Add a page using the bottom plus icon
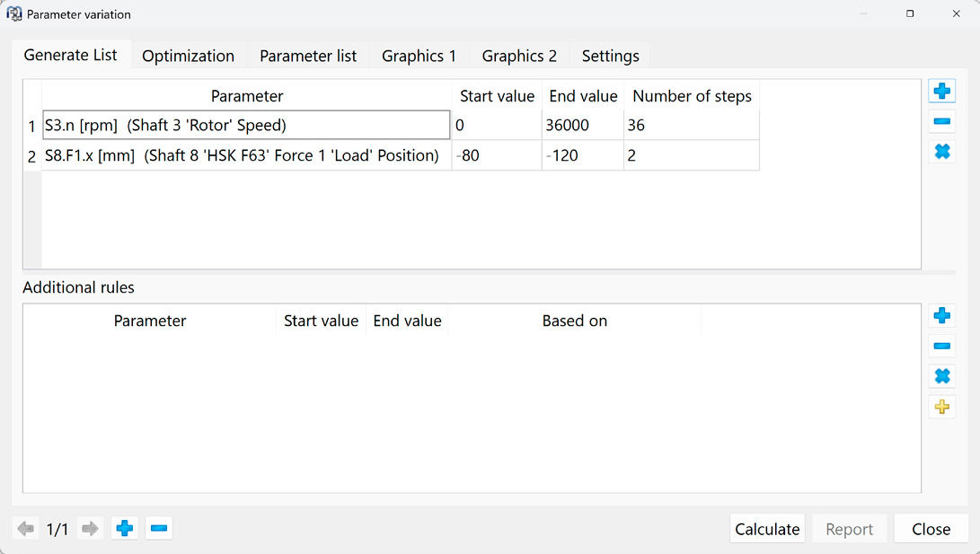This screenshot has height=554, width=980. (124, 528)
